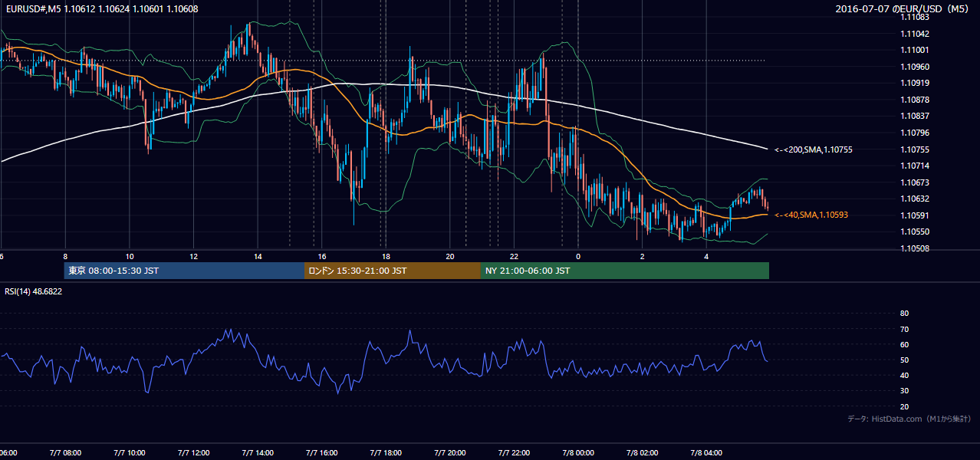Click hour label 22 under the price chart
This screenshot has height=460, width=980.
(514, 257)
